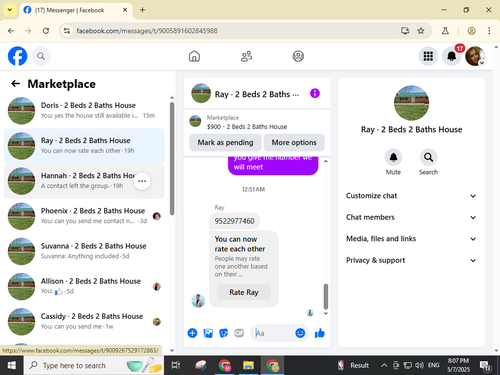Open Suvanna 2 Beds 2 Baths chat
The width and height of the screenshot is (500, 375).
[84, 251]
